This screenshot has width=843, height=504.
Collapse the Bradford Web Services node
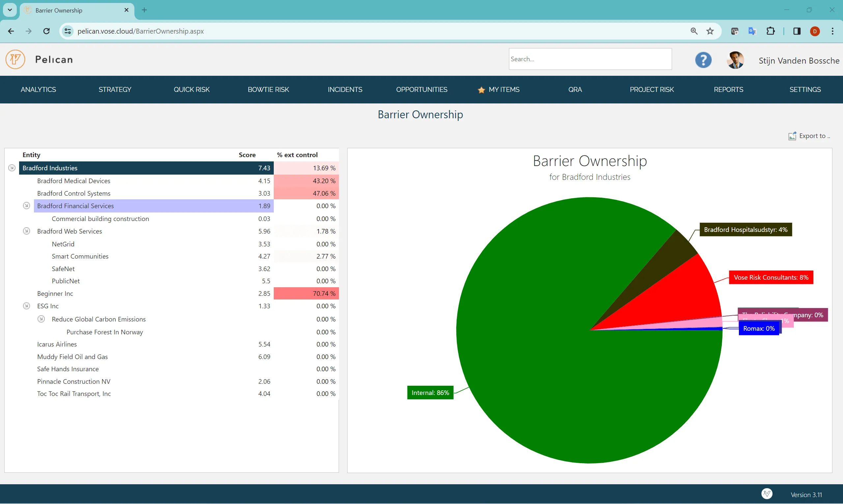click(x=26, y=231)
